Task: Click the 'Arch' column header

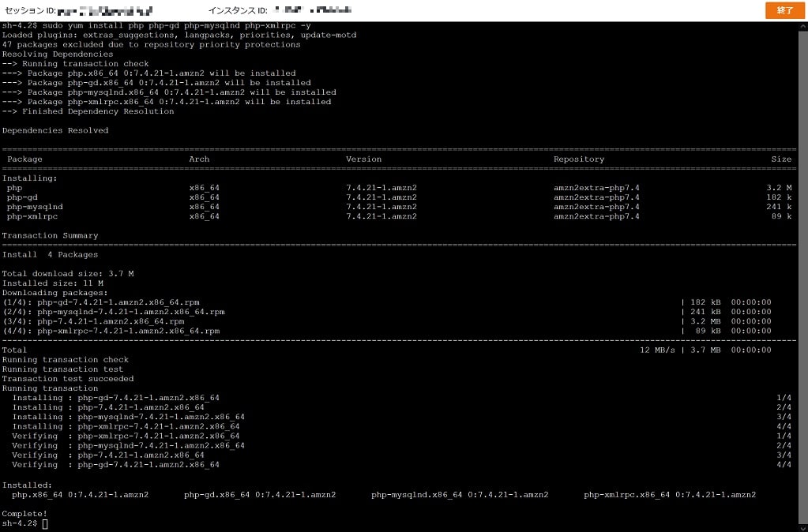Action: (199, 159)
